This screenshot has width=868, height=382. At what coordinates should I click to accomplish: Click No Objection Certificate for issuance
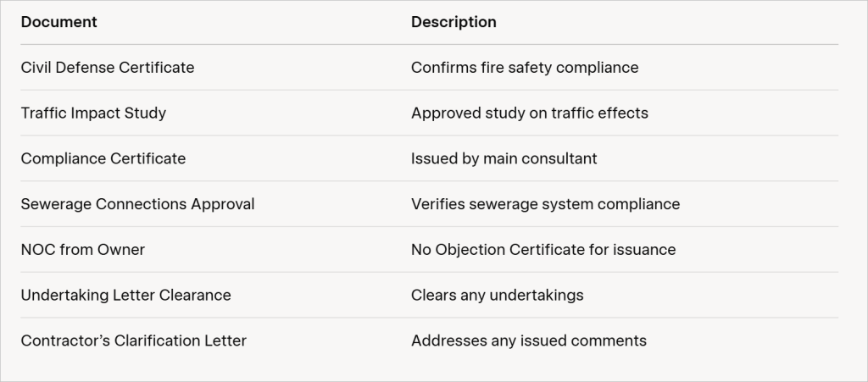[x=543, y=249]
